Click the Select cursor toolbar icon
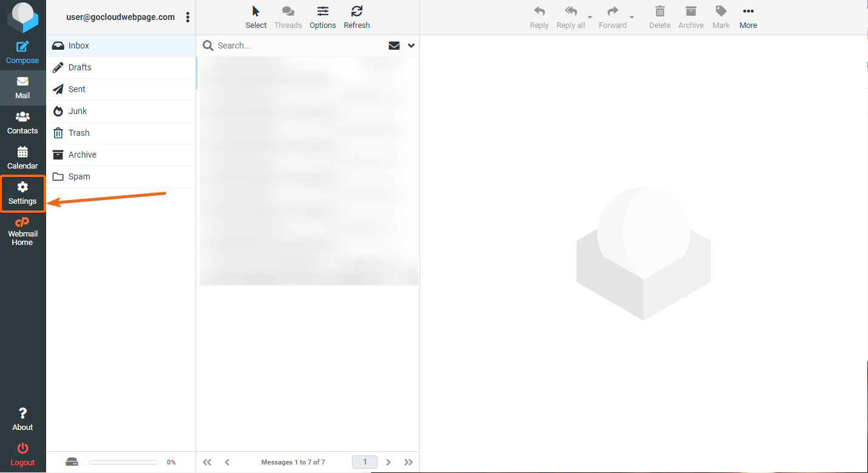This screenshot has width=868, height=473. click(256, 18)
